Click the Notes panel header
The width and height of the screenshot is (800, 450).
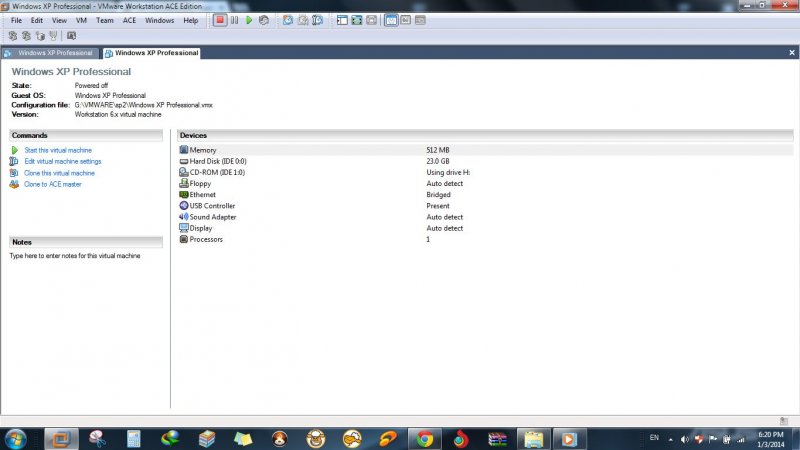[x=86, y=242]
